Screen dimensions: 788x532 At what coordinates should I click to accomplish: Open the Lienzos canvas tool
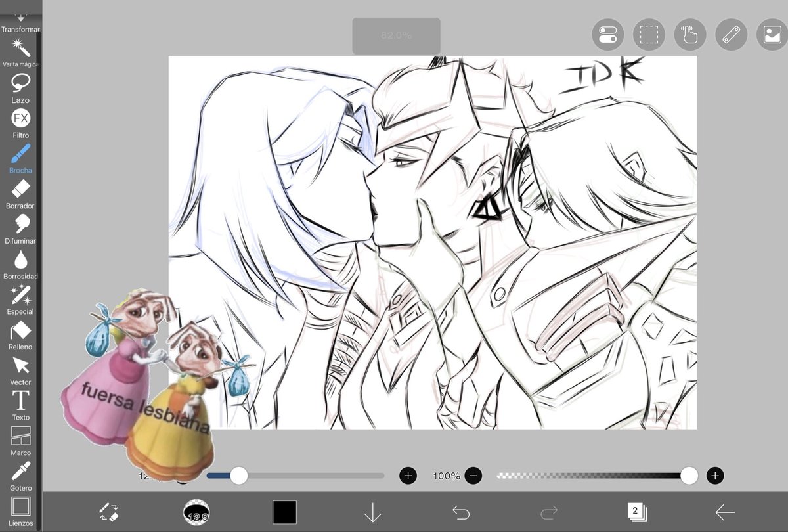coord(20,512)
